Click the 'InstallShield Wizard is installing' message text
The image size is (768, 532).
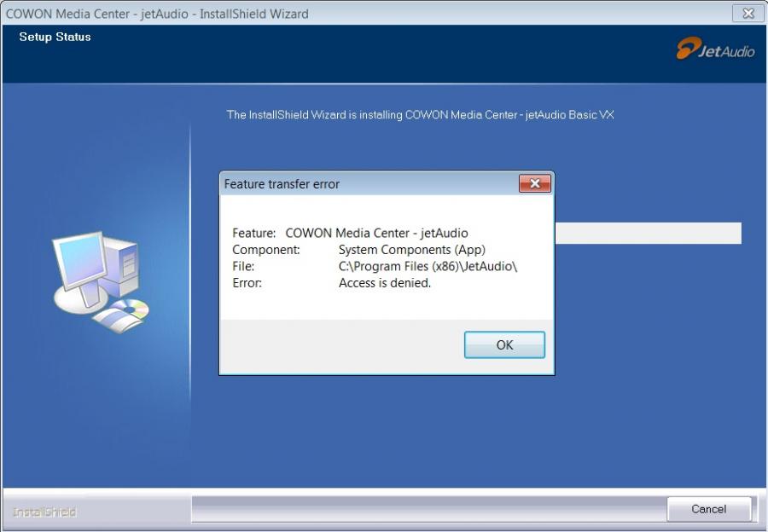pos(420,115)
